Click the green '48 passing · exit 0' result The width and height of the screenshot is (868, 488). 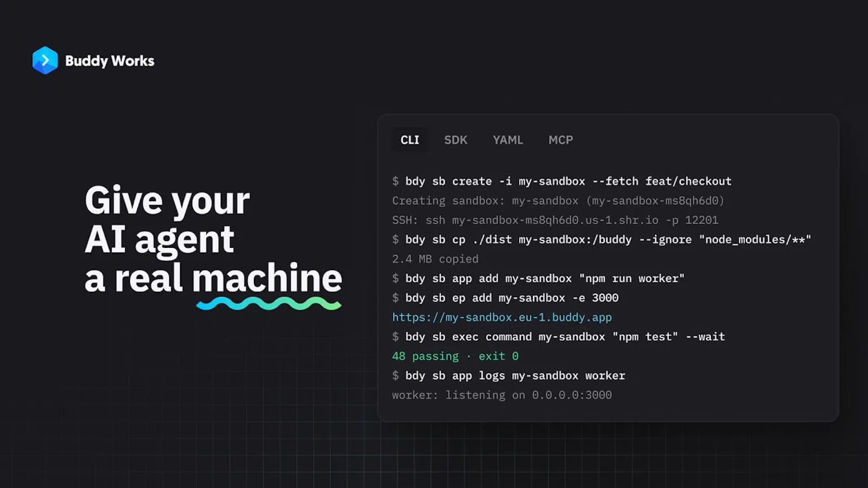pos(455,356)
